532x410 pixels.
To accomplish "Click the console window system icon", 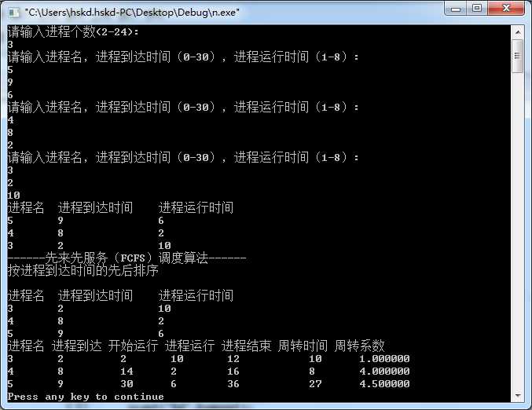I will click(x=14, y=13).
